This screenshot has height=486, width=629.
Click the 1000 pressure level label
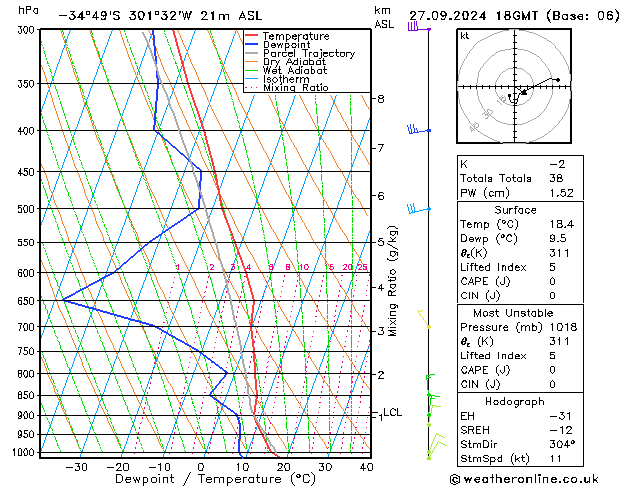(25, 452)
